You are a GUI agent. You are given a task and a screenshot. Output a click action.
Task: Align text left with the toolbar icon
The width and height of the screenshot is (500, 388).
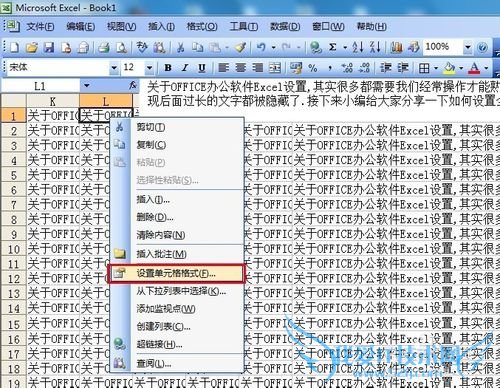coord(223,68)
